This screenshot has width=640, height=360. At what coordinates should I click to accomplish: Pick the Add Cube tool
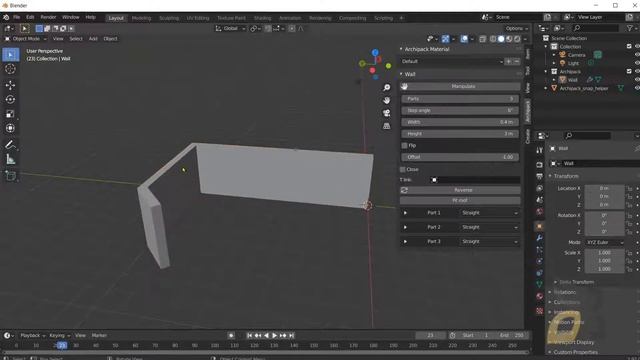click(11, 176)
